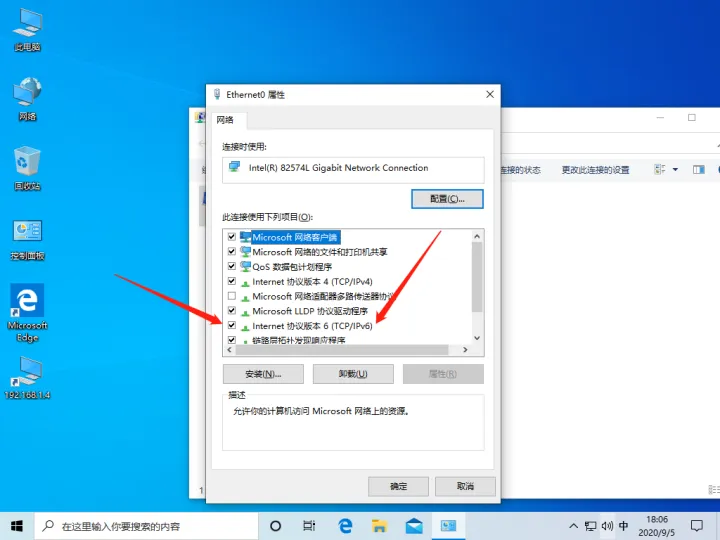
Task: Click 更改此连接的设置 in background window
Action: click(595, 170)
